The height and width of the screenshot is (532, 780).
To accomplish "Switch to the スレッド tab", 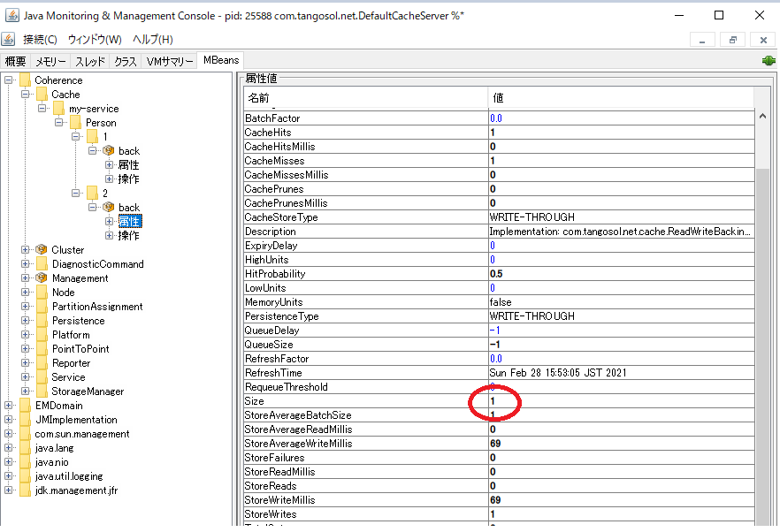I will click(x=90, y=61).
